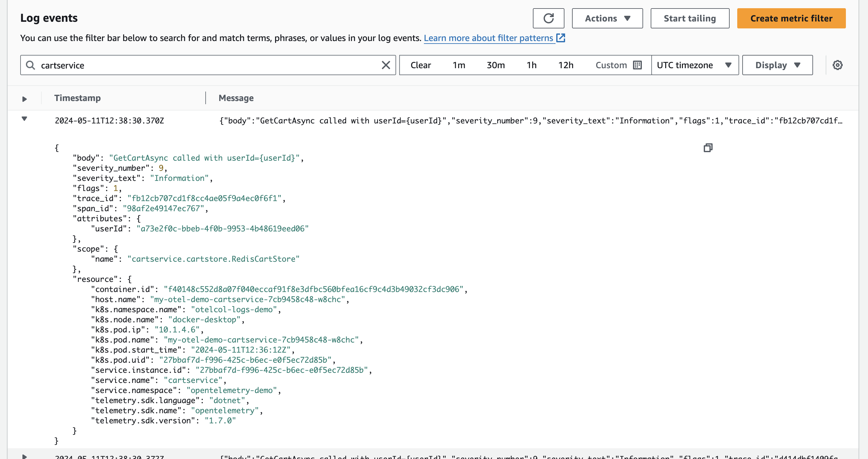Click service.name value cartservice
The height and width of the screenshot is (459, 868).
click(193, 380)
